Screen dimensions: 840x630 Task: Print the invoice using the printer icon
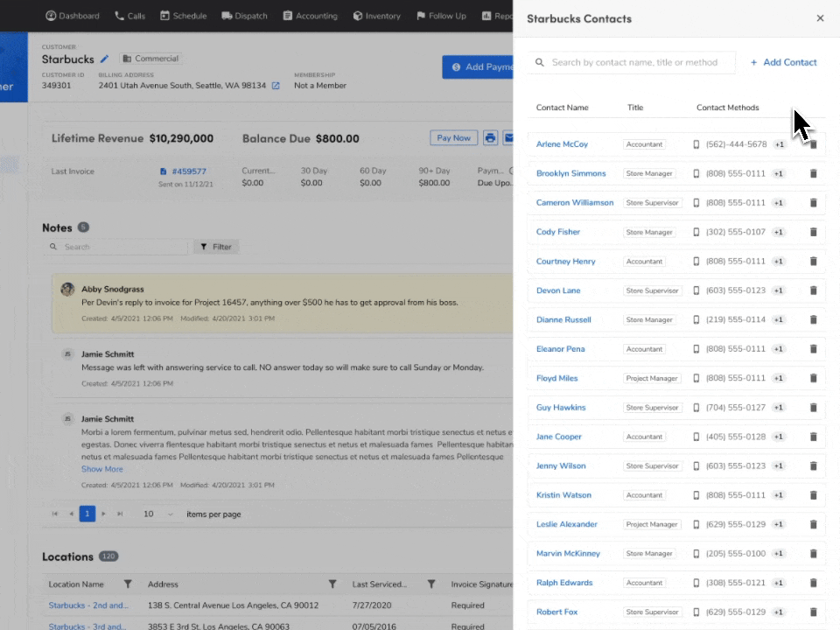click(489, 137)
